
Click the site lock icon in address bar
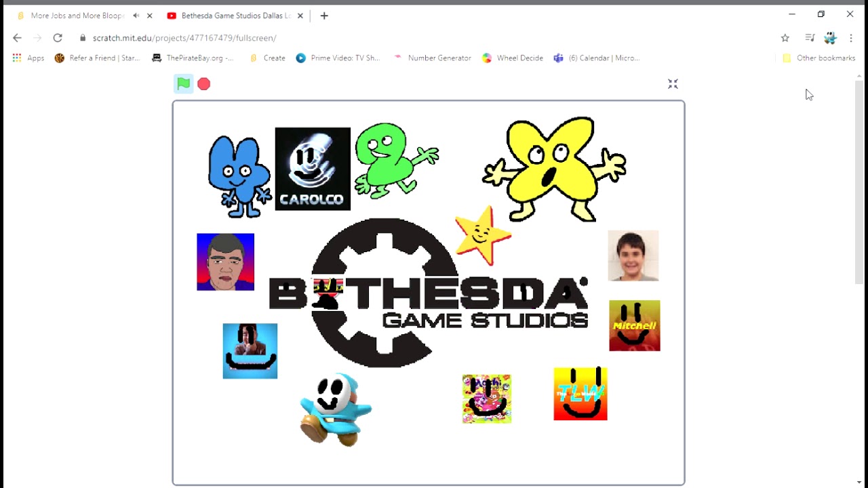coord(83,38)
